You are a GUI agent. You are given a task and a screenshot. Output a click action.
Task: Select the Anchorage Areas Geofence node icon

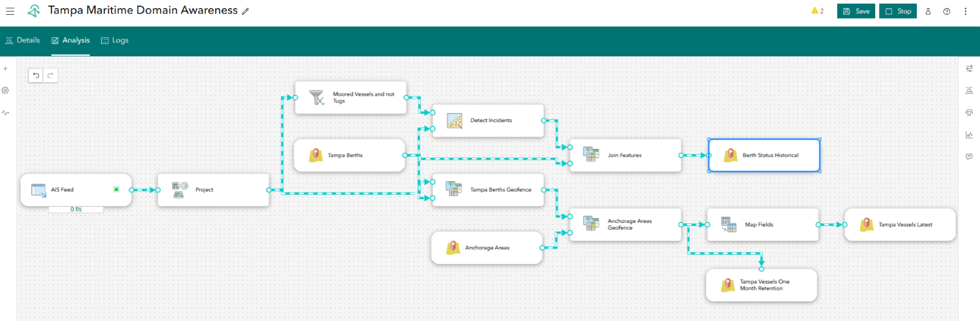[591, 224]
